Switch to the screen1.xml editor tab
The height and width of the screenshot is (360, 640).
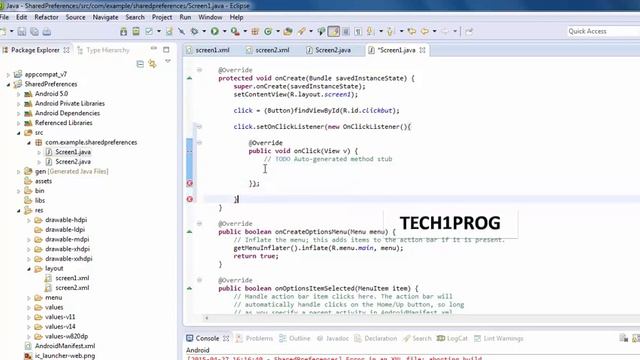coord(208,50)
